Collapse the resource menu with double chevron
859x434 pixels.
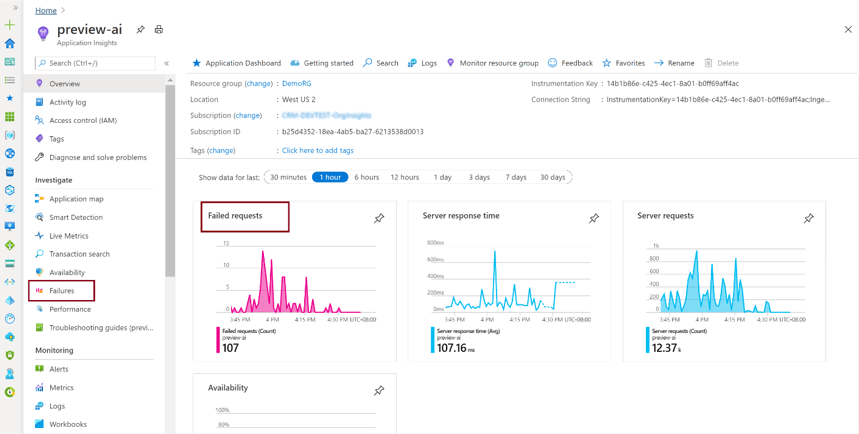click(x=166, y=63)
